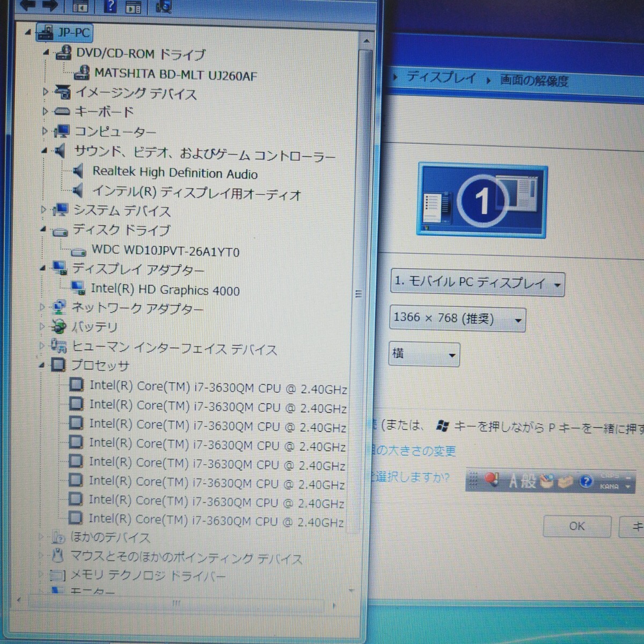Expand the キーボード branch
The height and width of the screenshot is (644, 644).
pos(46,112)
